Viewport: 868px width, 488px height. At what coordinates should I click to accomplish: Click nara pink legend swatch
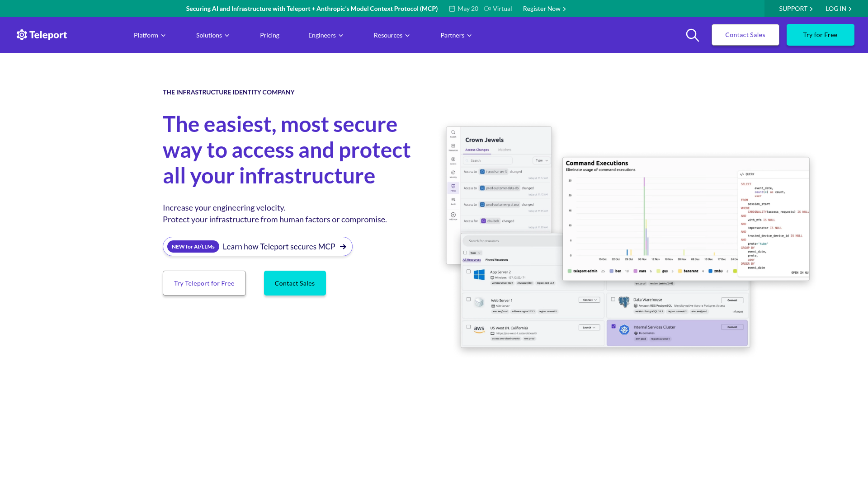point(635,271)
